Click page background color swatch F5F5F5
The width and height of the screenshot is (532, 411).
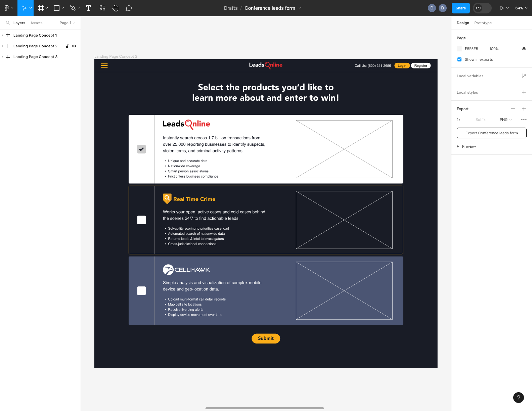pos(459,49)
